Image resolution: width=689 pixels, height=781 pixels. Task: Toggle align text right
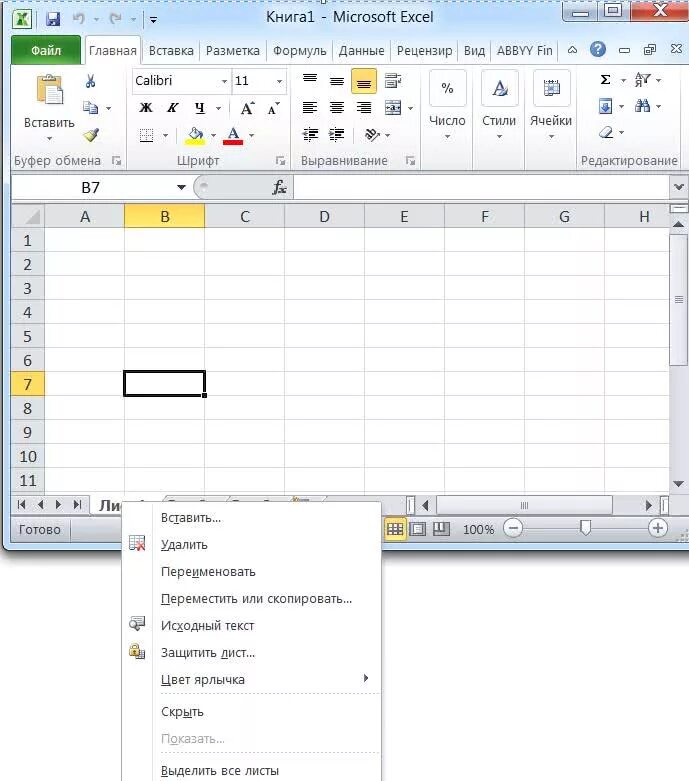(364, 108)
